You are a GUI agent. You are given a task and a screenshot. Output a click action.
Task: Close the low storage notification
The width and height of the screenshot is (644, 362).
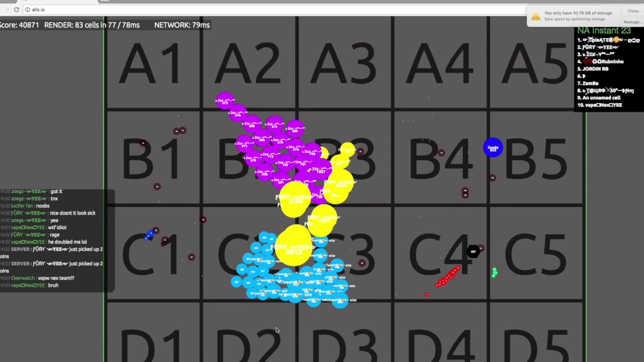point(633,11)
